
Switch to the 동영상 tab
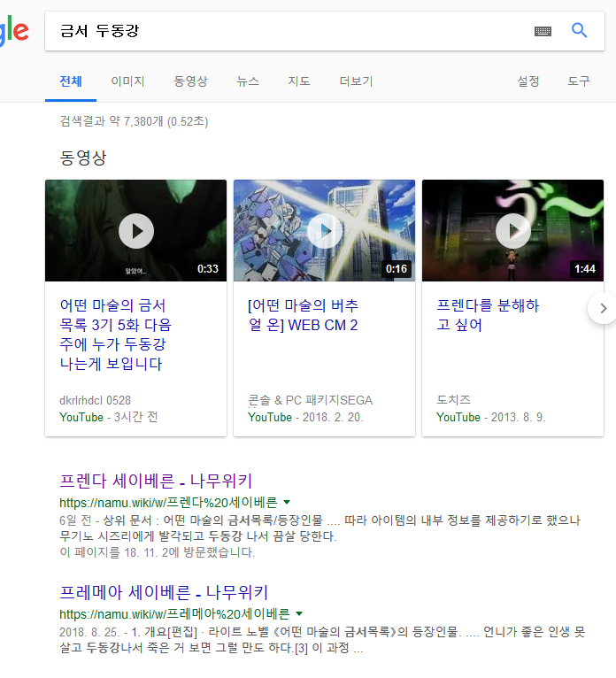pos(190,81)
